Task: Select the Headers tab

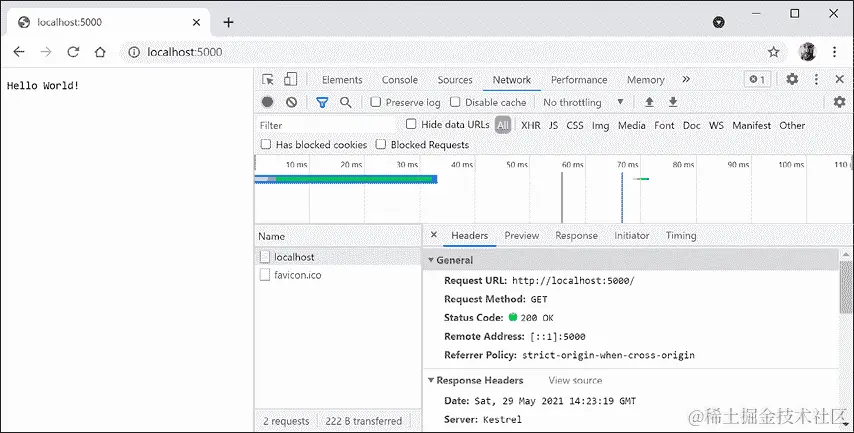Action: pyautogui.click(x=469, y=235)
